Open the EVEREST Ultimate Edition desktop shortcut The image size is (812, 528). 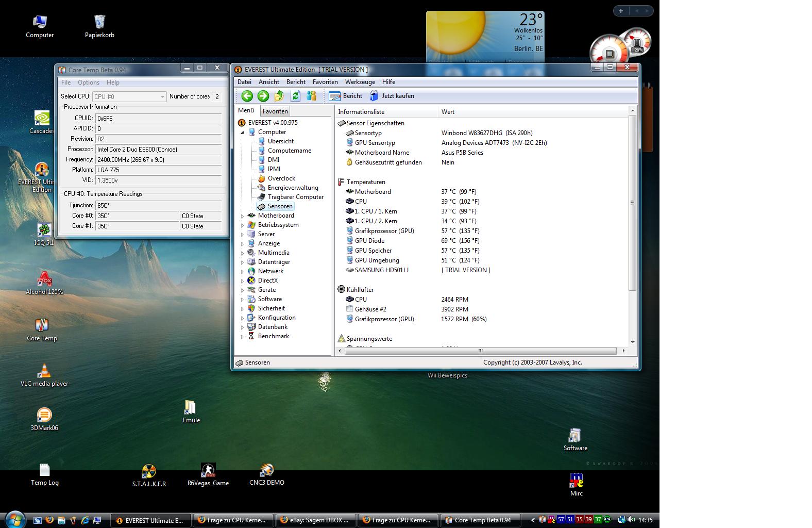point(42,177)
